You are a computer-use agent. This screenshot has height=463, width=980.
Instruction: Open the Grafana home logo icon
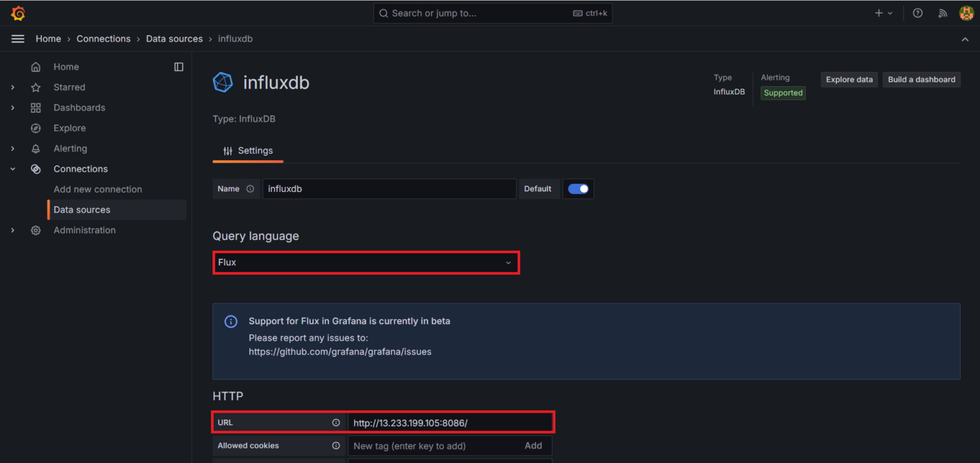click(17, 13)
